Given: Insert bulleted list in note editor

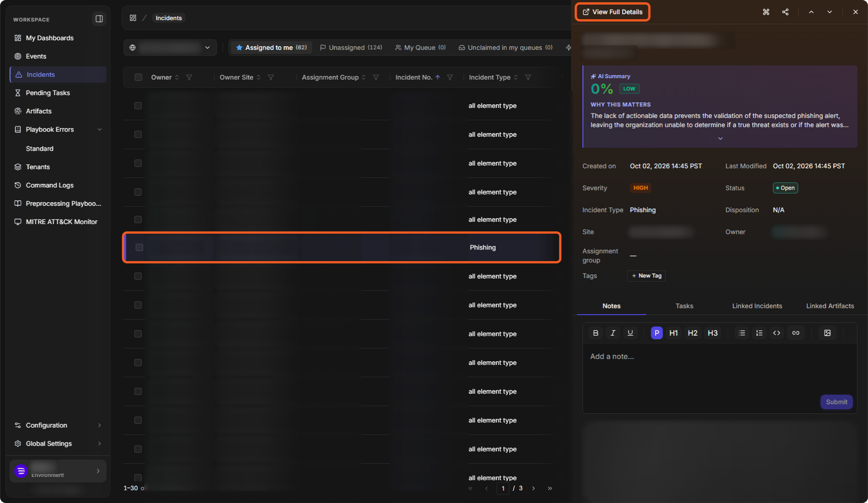Looking at the screenshot, I should point(742,333).
